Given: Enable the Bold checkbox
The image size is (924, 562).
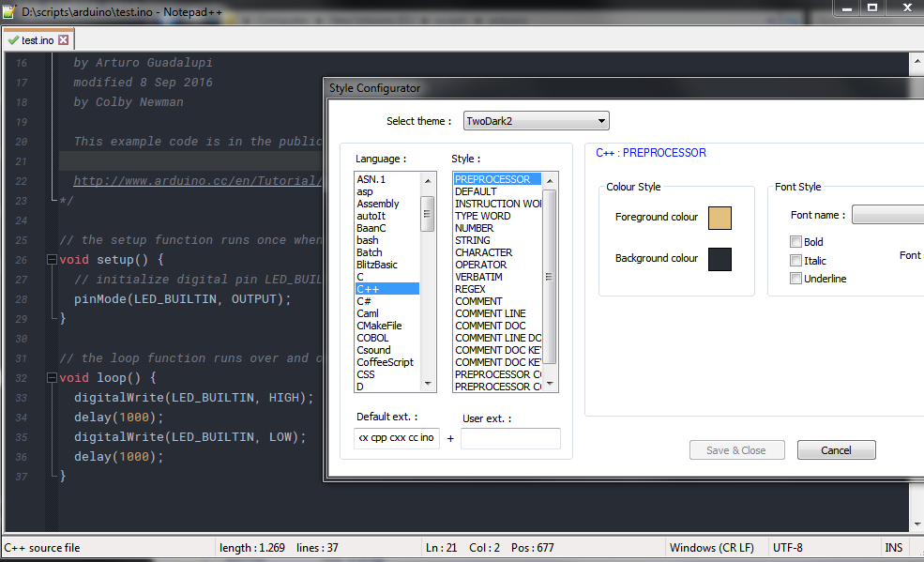Looking at the screenshot, I should 796,241.
